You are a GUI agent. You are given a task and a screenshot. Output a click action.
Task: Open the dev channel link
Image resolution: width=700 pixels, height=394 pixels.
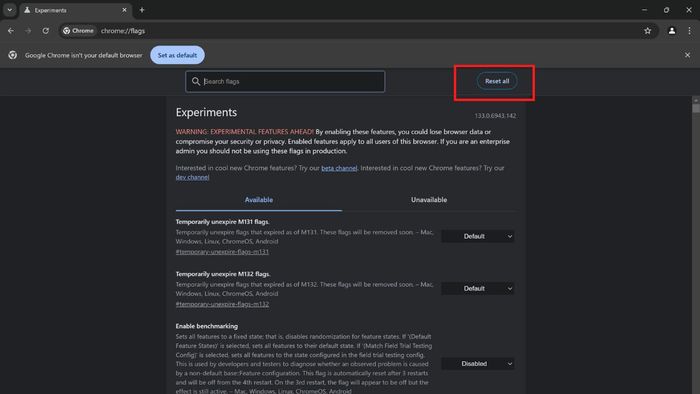[x=192, y=178]
